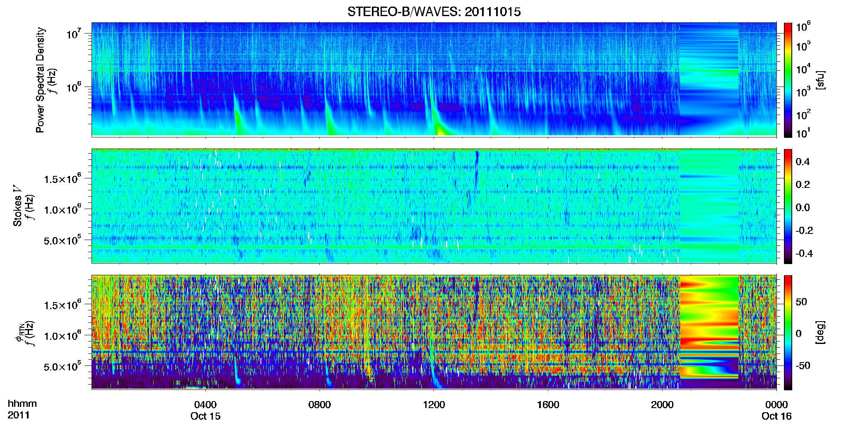Click the Oct 15 date label

(x=205, y=416)
